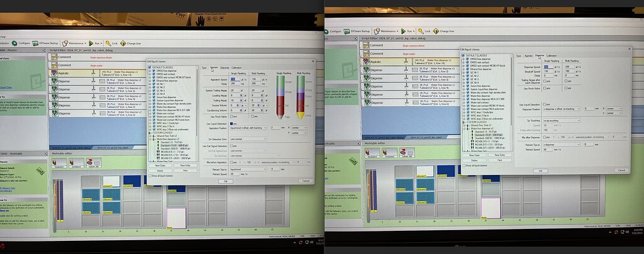Screen dimensions: 644x254
Task: Select the Aspirate command icon in left script editor
Action: click(x=54, y=73)
